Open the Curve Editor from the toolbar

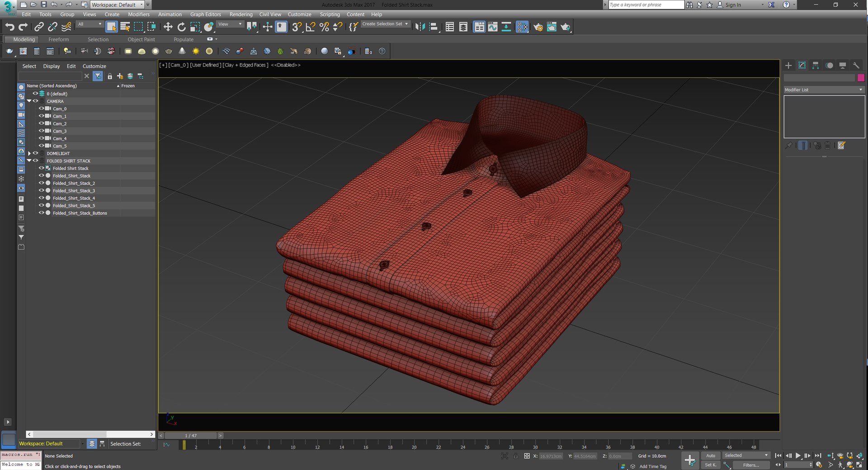coord(493,27)
